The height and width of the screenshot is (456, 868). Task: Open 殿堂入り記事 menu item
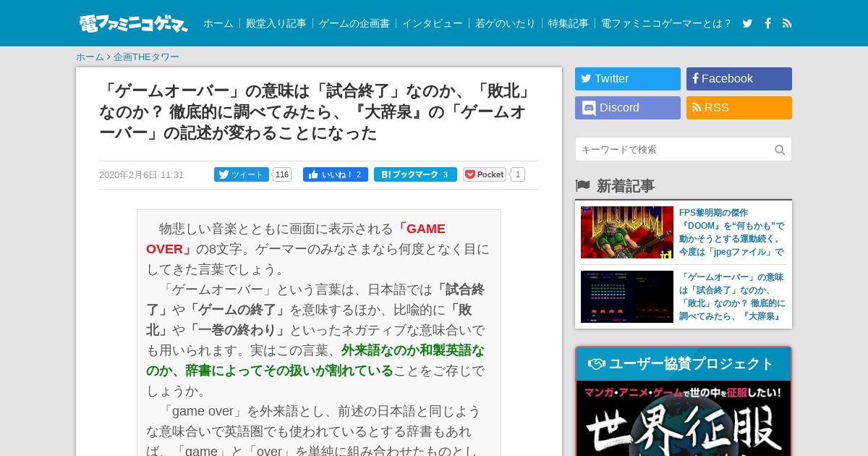pos(276,23)
